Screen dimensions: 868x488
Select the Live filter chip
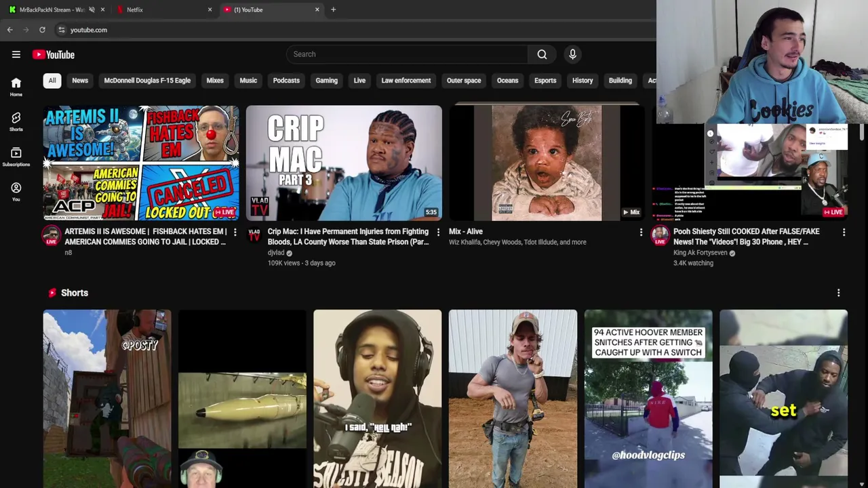359,81
